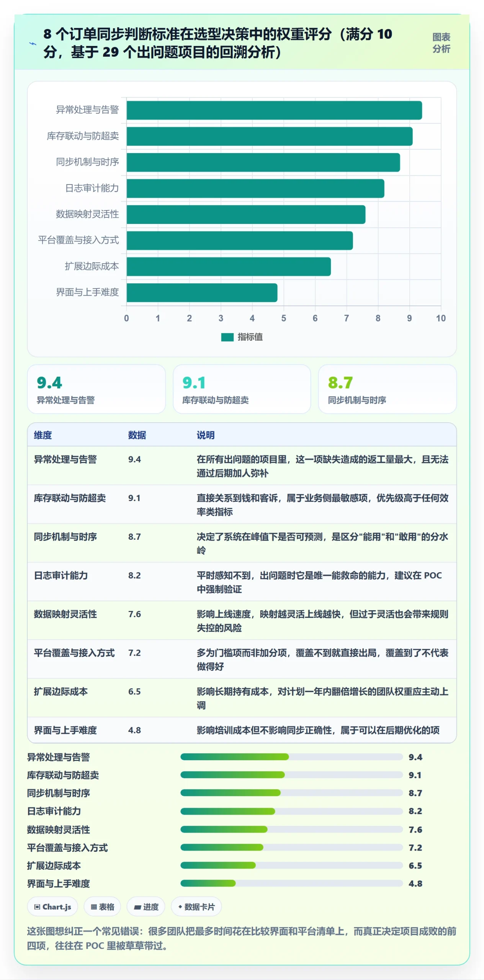Toggle the 指标值 legend color swatch
The height and width of the screenshot is (980, 484).
(227, 337)
